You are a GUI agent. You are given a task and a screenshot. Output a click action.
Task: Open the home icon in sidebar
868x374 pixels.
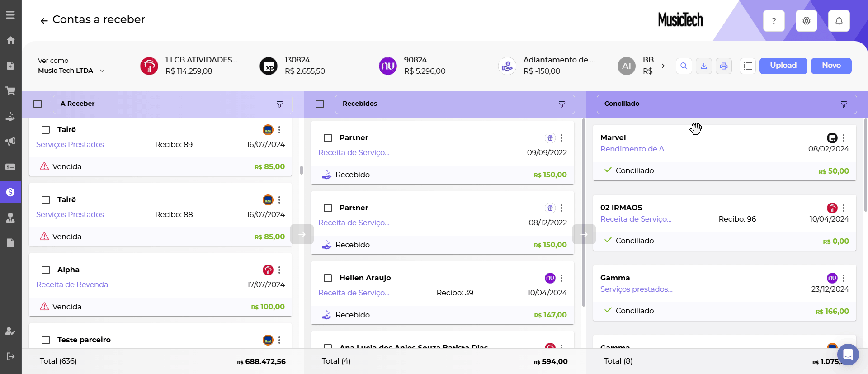10,40
